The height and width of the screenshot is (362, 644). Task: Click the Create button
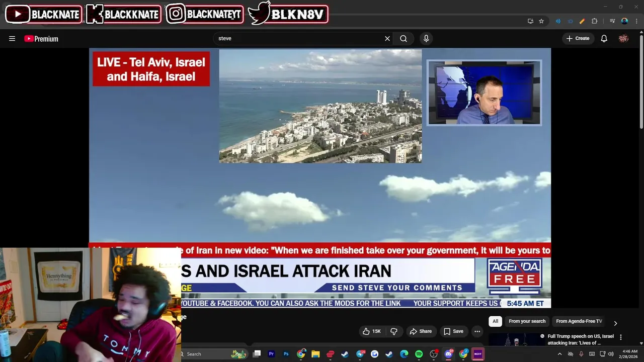coord(578,38)
